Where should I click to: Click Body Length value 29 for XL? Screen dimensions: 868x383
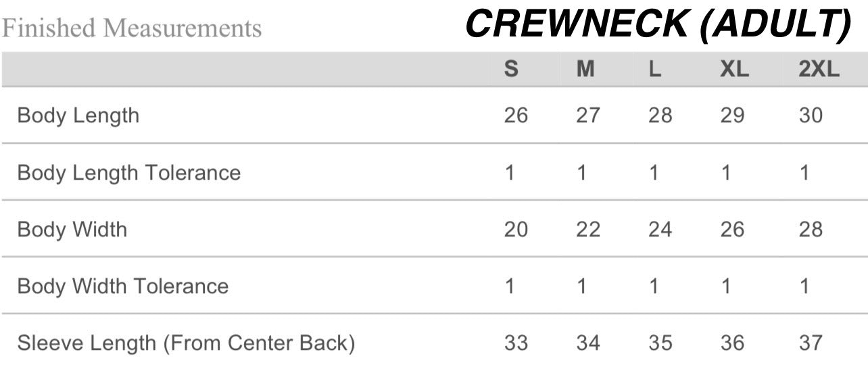[732, 116]
